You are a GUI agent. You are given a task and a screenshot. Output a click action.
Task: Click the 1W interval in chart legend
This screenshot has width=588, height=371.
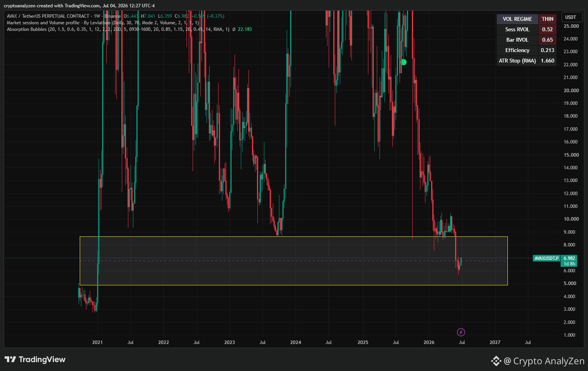pos(97,16)
